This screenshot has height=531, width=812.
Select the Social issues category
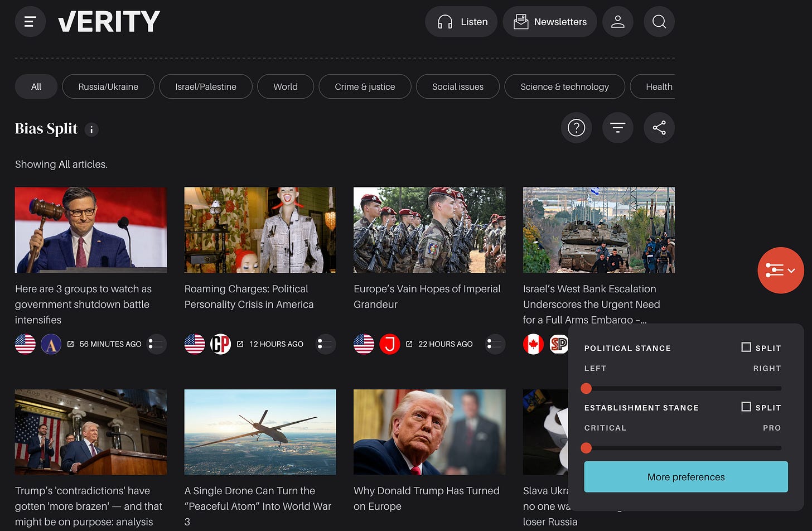point(458,86)
